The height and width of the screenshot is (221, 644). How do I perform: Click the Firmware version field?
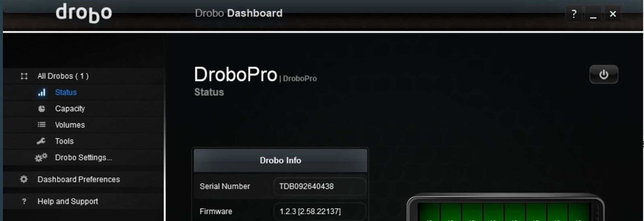(320, 211)
